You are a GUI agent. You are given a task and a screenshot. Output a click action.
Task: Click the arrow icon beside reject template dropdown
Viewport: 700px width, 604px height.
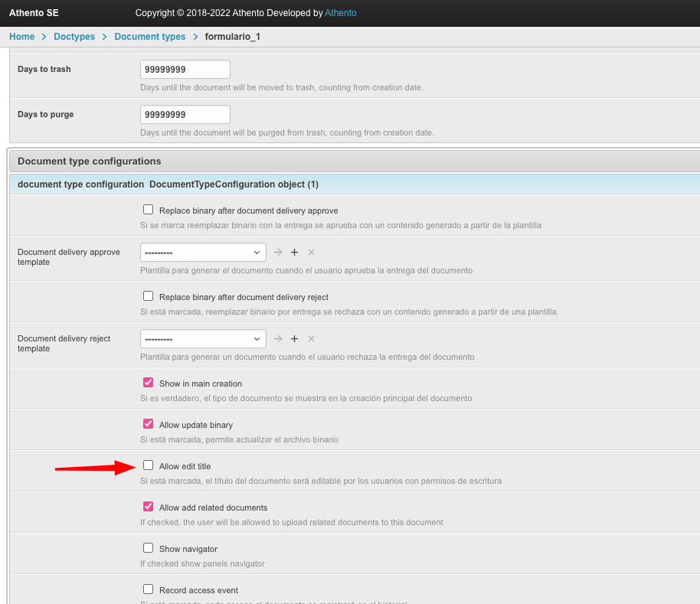pyautogui.click(x=278, y=339)
